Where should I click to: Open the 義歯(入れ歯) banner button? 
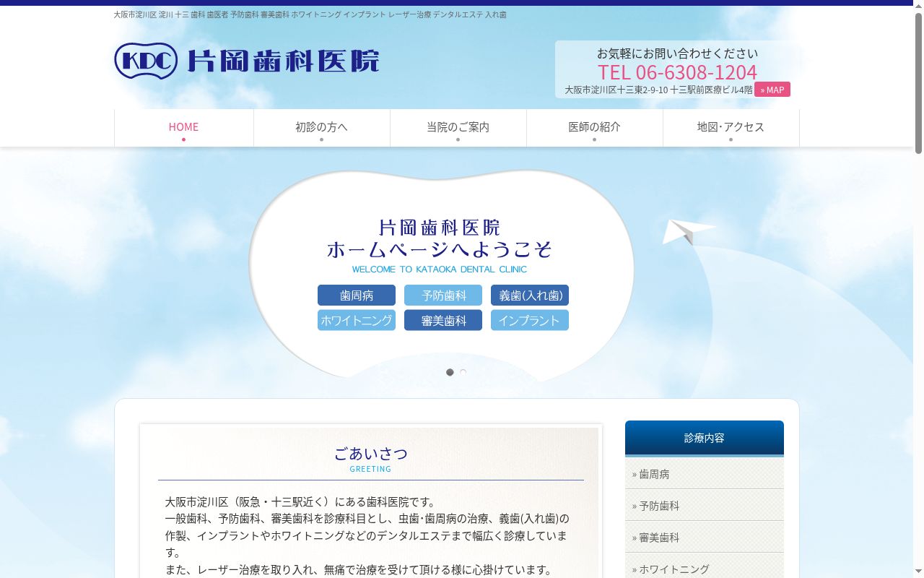[x=530, y=296]
